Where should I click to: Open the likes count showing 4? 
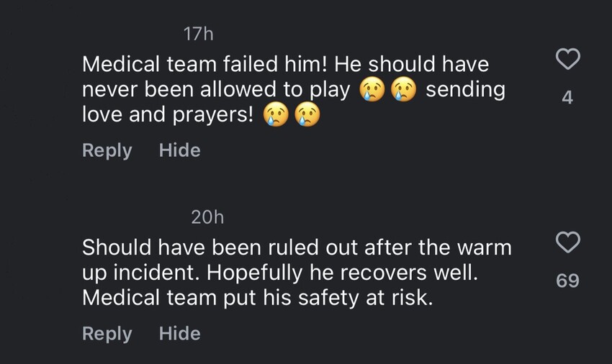pos(567,98)
